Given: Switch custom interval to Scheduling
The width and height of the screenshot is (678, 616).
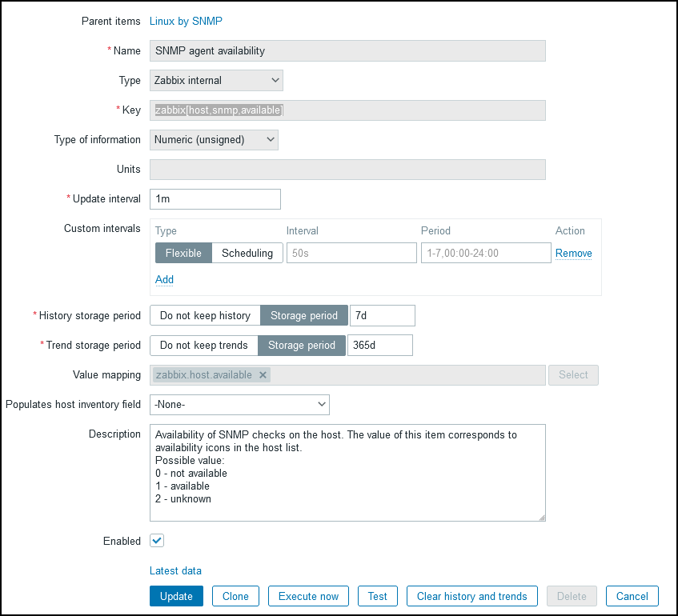Looking at the screenshot, I should coord(247,253).
